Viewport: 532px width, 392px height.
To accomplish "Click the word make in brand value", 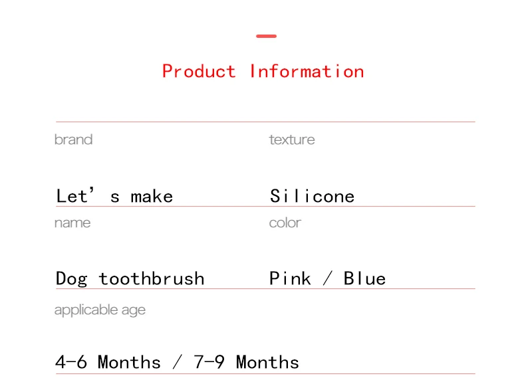I will pyautogui.click(x=152, y=197).
